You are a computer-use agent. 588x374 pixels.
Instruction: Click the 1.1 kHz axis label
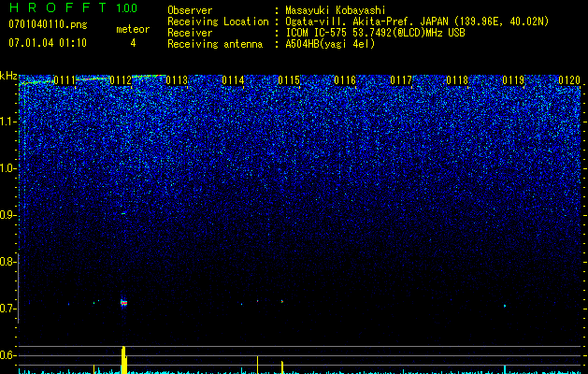(x=8, y=122)
